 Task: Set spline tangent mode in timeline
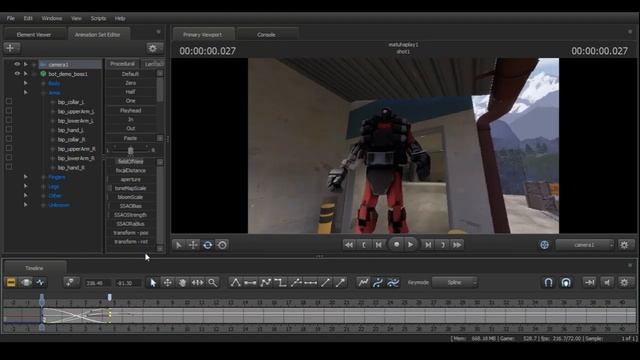pos(236,282)
